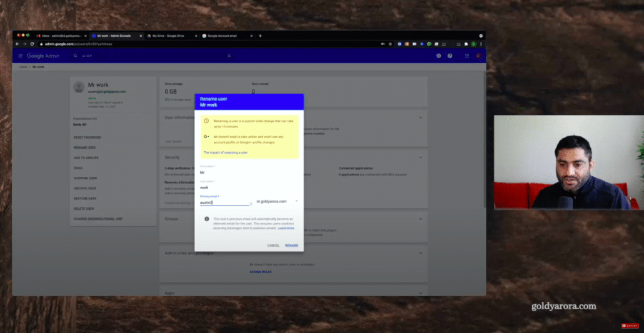Open the account avatar in the admin header
The width and height of the screenshot is (644, 333).
tap(478, 56)
